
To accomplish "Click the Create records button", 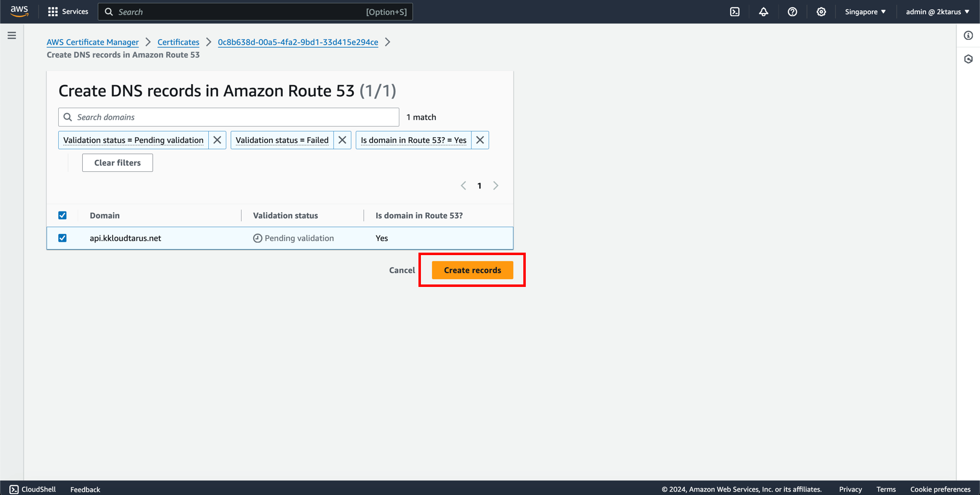I will (x=472, y=270).
